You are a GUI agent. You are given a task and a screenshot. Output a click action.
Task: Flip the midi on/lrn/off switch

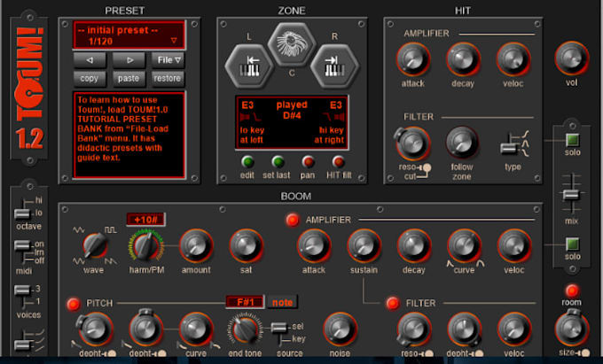tap(22, 245)
